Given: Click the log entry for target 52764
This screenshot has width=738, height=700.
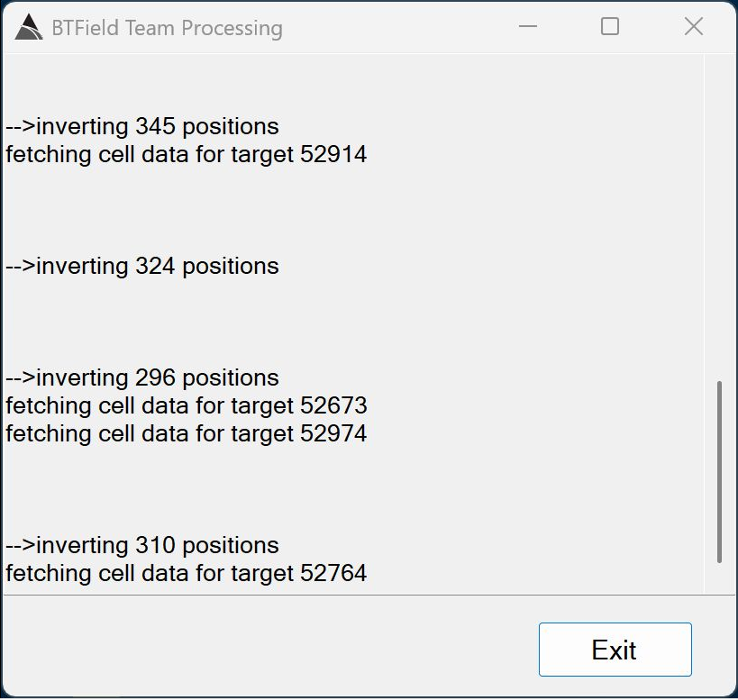Looking at the screenshot, I should 187,573.
